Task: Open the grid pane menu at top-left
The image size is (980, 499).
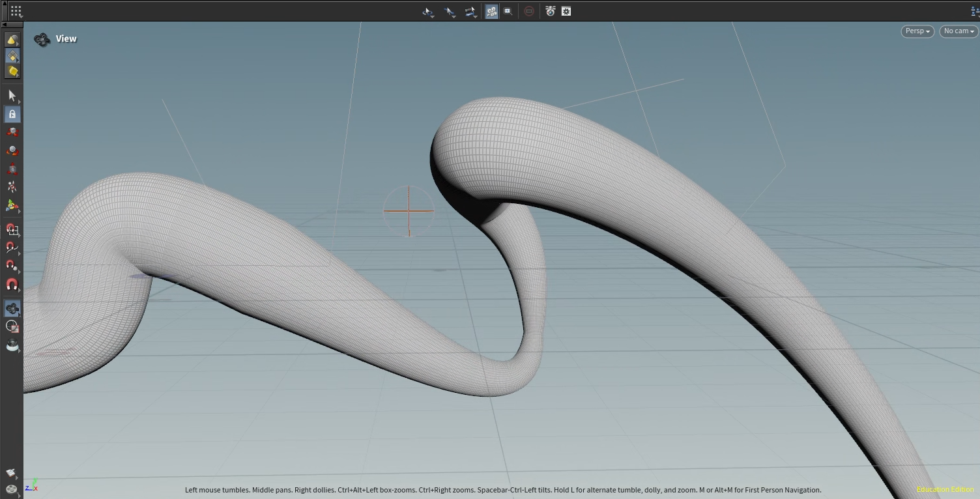Action: point(16,11)
